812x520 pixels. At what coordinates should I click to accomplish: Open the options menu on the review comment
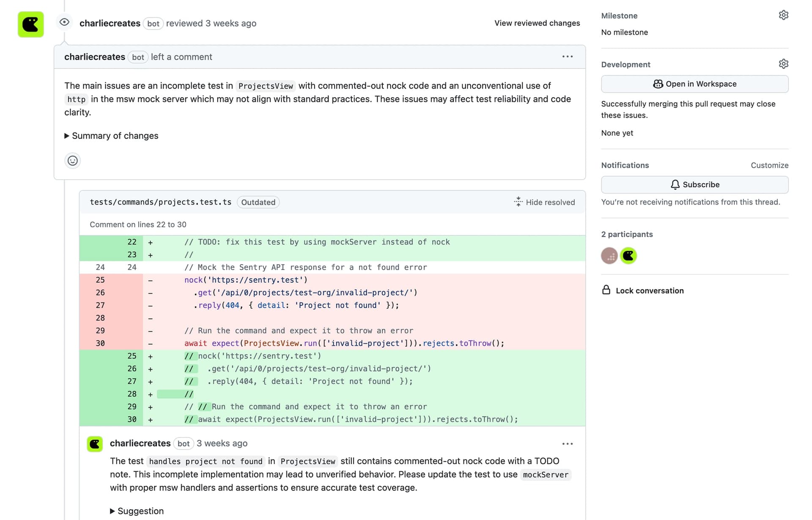(x=567, y=56)
